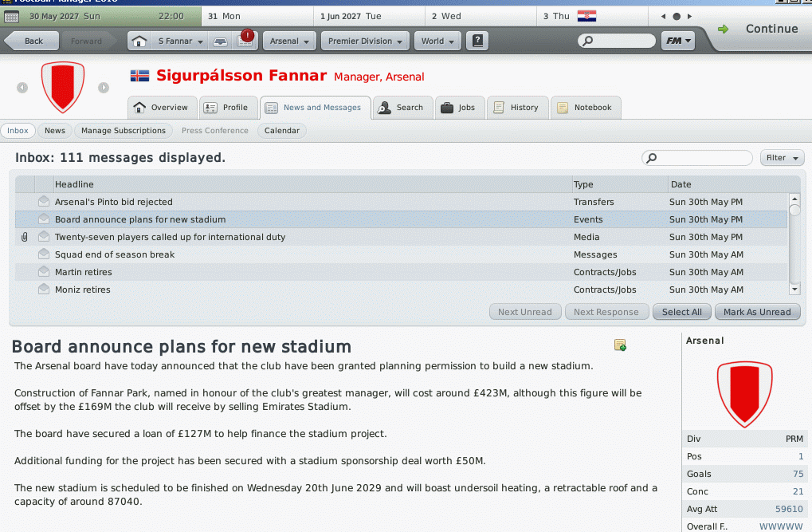This screenshot has height=532, width=812.
Task: Open the Filter dropdown for the inbox
Action: coord(782,158)
